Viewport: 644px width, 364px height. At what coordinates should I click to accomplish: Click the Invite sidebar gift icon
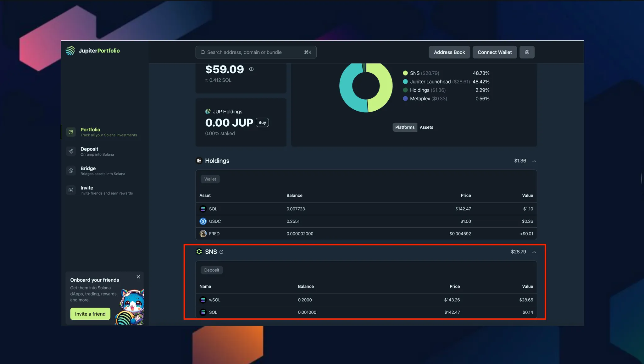point(71,190)
